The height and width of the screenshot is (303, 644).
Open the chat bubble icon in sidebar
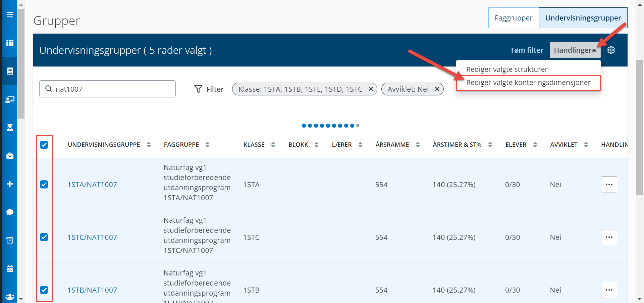(10, 212)
